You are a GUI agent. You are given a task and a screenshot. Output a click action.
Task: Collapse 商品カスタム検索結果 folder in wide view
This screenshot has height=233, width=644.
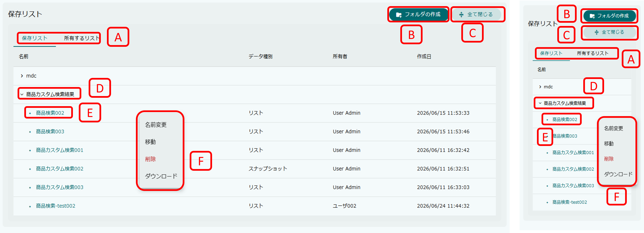click(x=22, y=94)
